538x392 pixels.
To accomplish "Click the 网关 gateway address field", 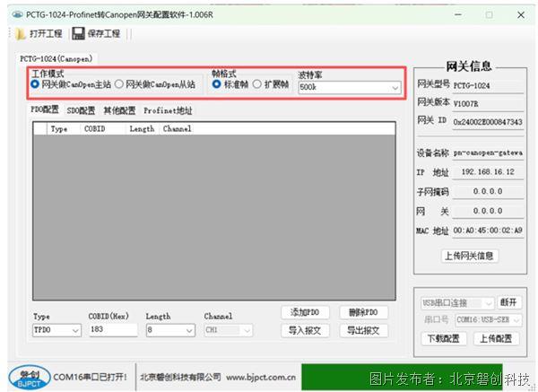I will pos(488,211).
